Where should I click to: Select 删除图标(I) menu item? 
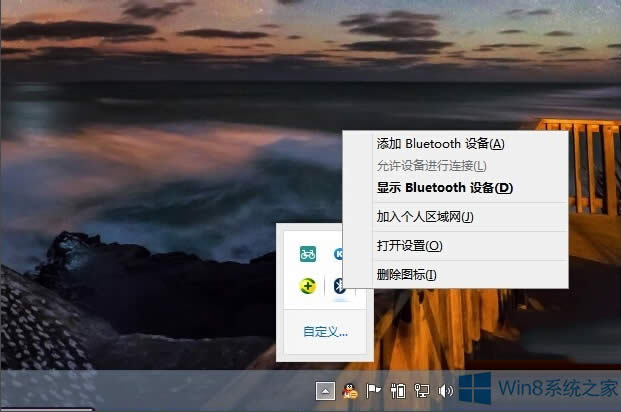point(406,274)
